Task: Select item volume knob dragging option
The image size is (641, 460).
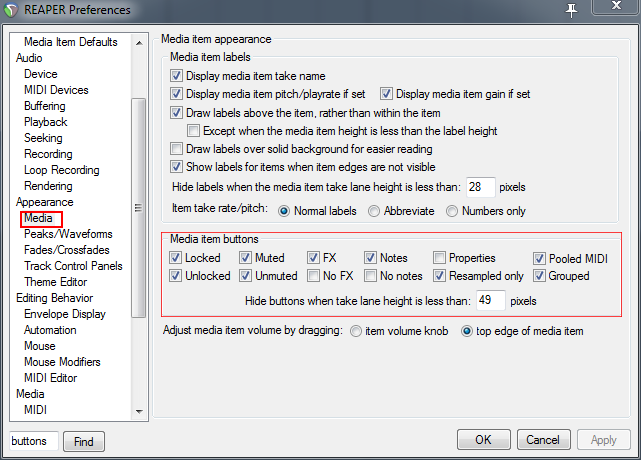Action: click(x=356, y=331)
